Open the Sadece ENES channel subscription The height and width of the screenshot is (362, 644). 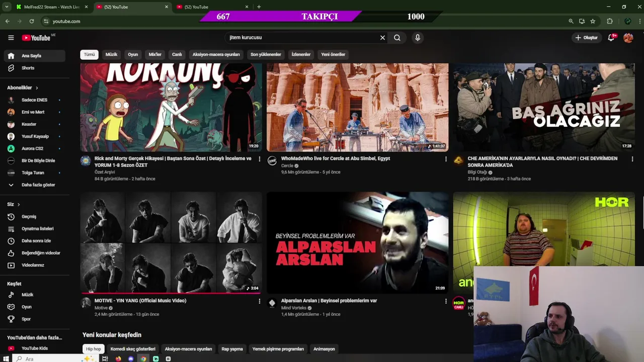click(x=34, y=100)
